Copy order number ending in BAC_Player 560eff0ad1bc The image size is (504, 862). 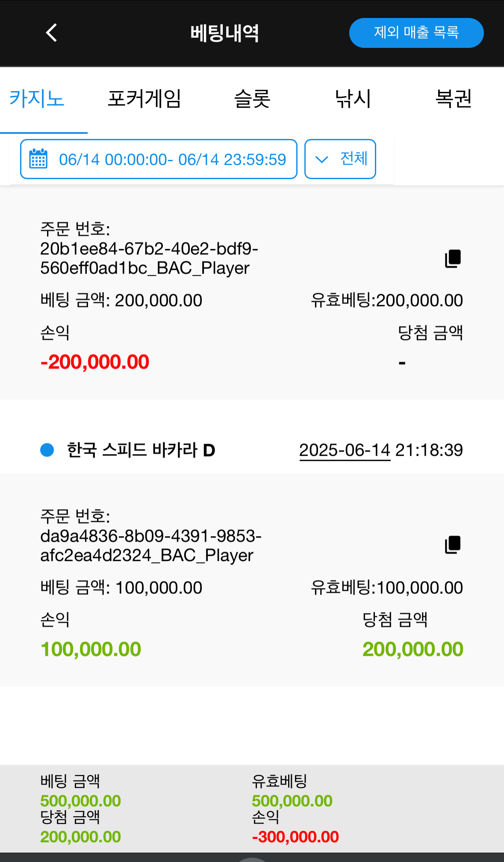pos(453,259)
